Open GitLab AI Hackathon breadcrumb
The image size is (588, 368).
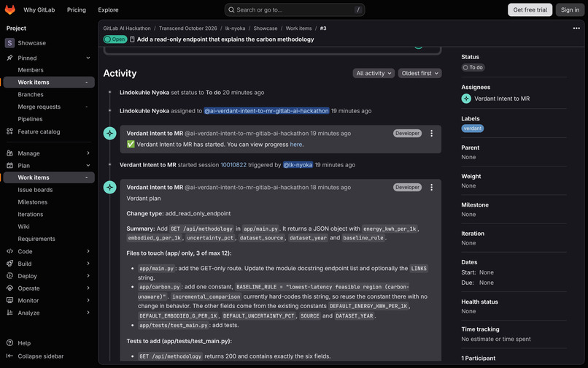[x=127, y=28]
